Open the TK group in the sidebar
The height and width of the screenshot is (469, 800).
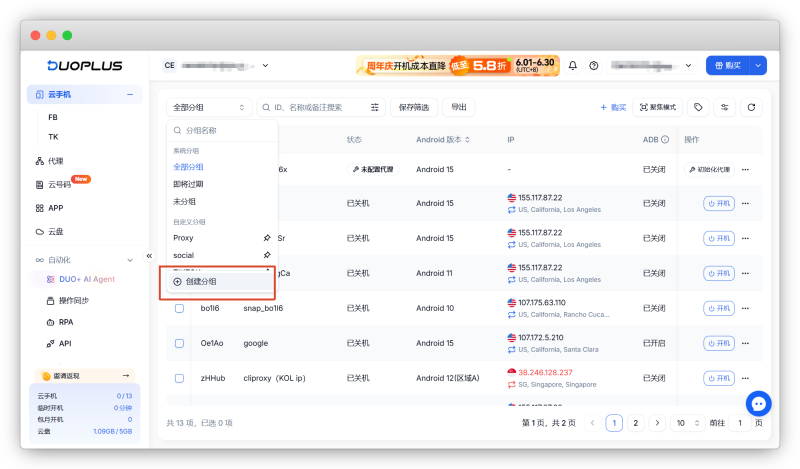coord(53,137)
